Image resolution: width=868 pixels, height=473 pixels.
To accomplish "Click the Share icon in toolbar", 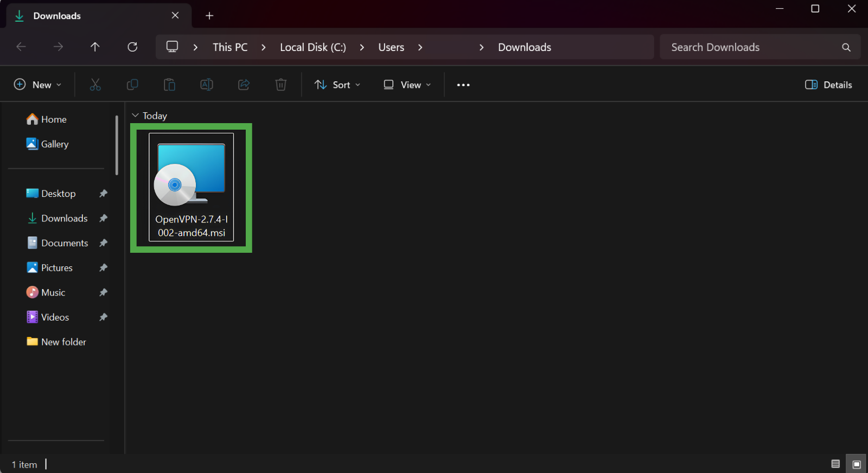I will tap(244, 85).
